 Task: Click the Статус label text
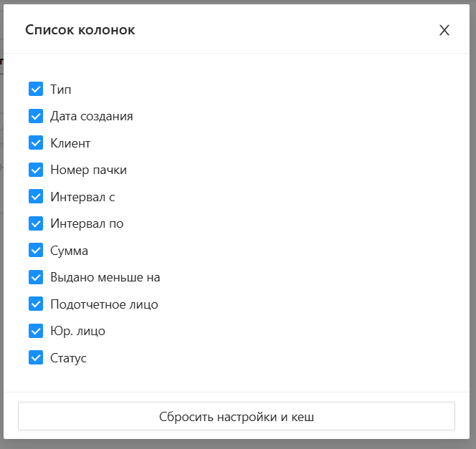coord(68,358)
